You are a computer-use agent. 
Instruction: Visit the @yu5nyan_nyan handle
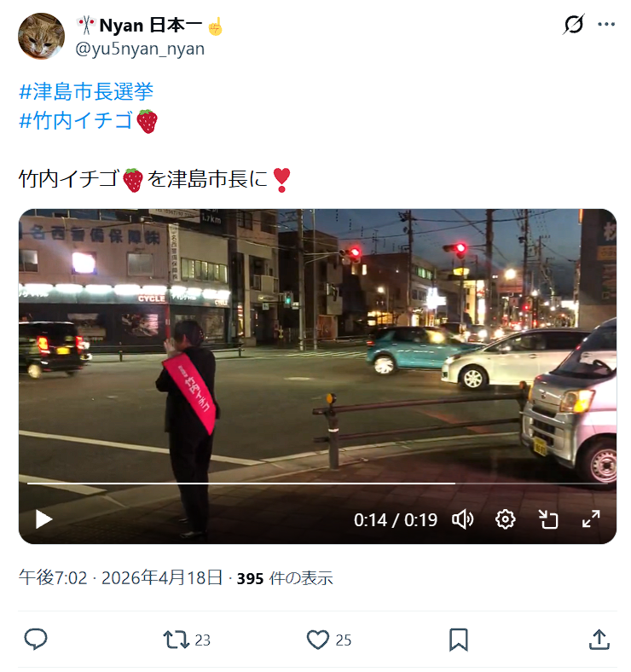140,49
